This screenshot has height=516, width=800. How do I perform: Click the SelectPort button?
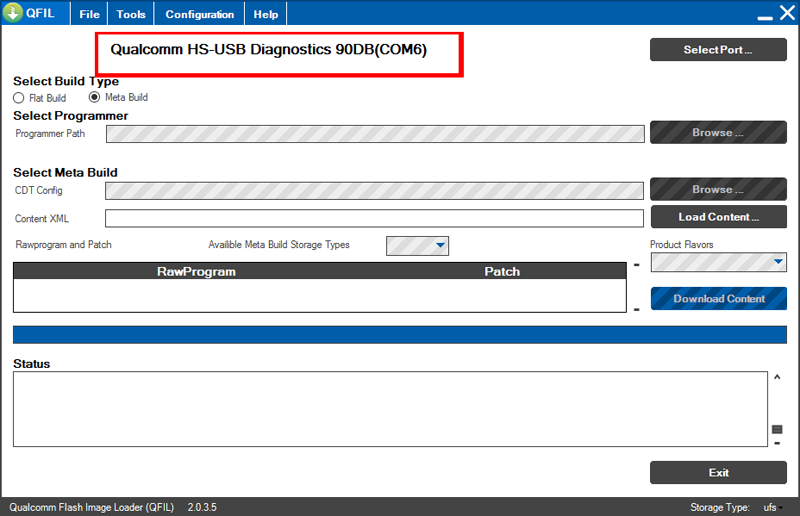tap(718, 50)
